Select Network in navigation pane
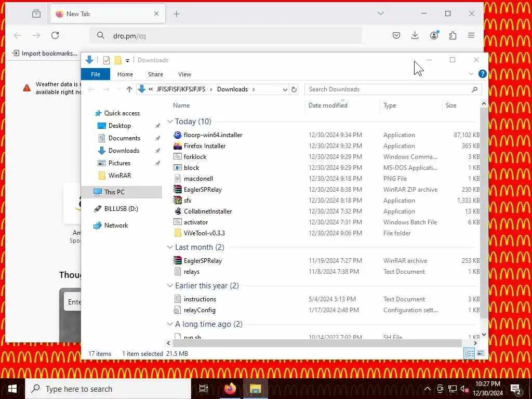The width and height of the screenshot is (532, 399). coord(116,225)
